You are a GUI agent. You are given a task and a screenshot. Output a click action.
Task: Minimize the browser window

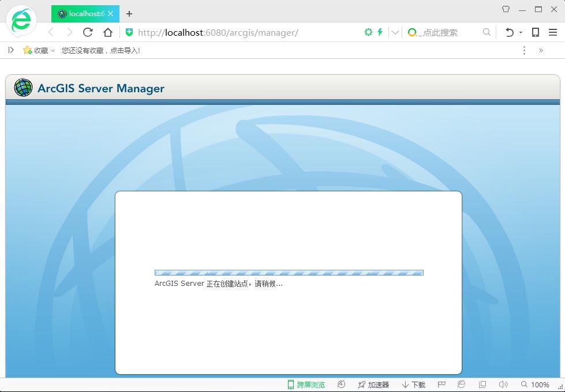[522, 10]
